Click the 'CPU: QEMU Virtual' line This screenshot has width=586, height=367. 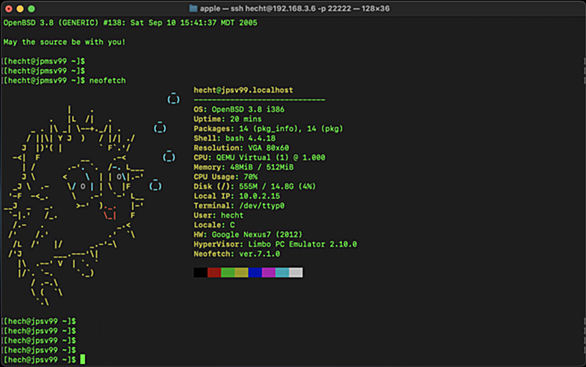pos(259,158)
